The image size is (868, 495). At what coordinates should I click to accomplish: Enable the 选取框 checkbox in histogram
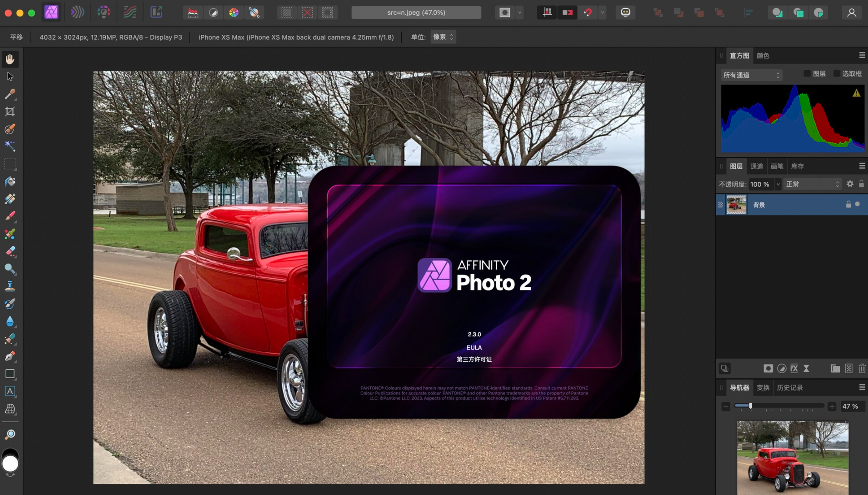(837, 73)
